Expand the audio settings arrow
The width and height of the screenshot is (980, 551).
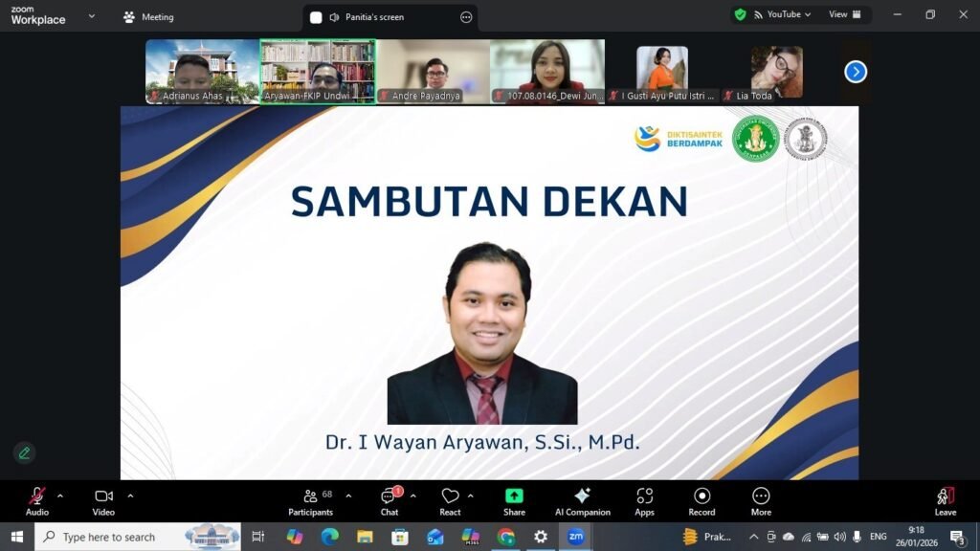tap(60, 496)
